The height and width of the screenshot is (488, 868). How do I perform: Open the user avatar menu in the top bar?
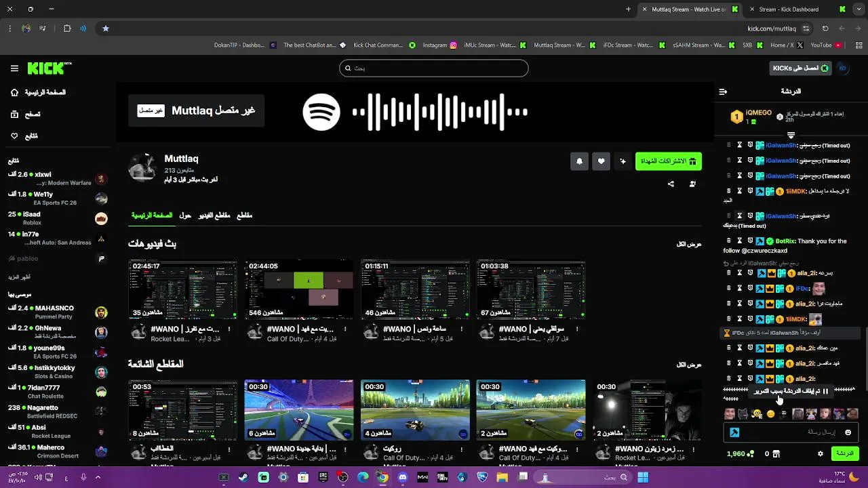click(x=843, y=68)
